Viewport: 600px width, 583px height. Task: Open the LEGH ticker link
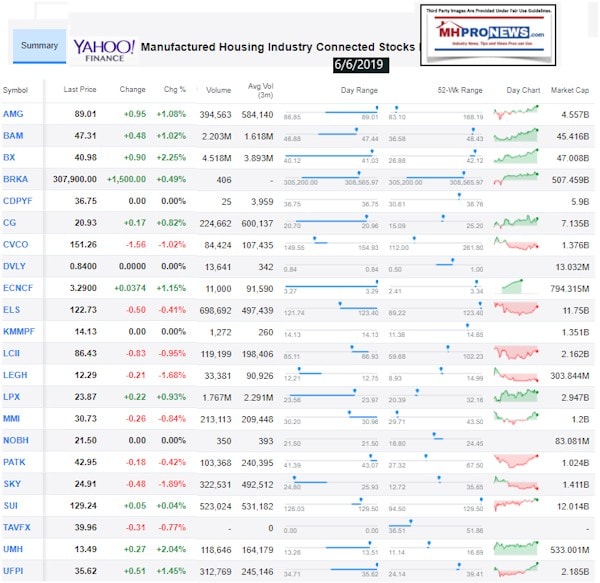tap(15, 375)
